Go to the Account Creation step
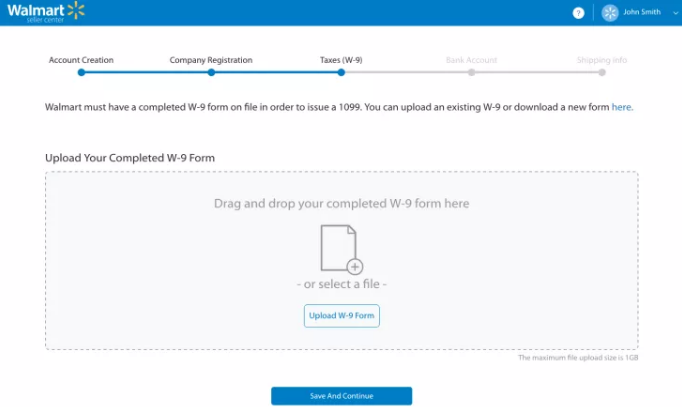This screenshot has width=682, height=407. [x=81, y=60]
